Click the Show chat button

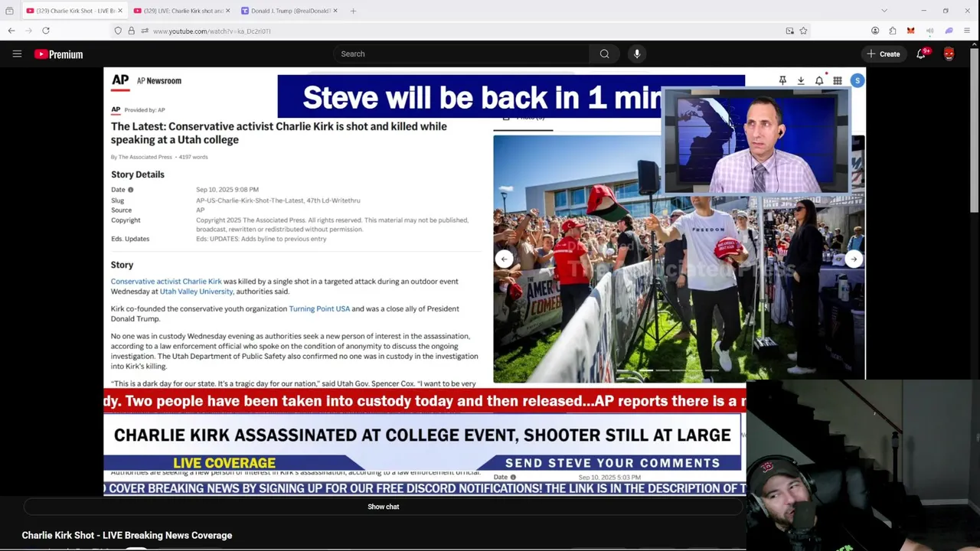pyautogui.click(x=383, y=507)
